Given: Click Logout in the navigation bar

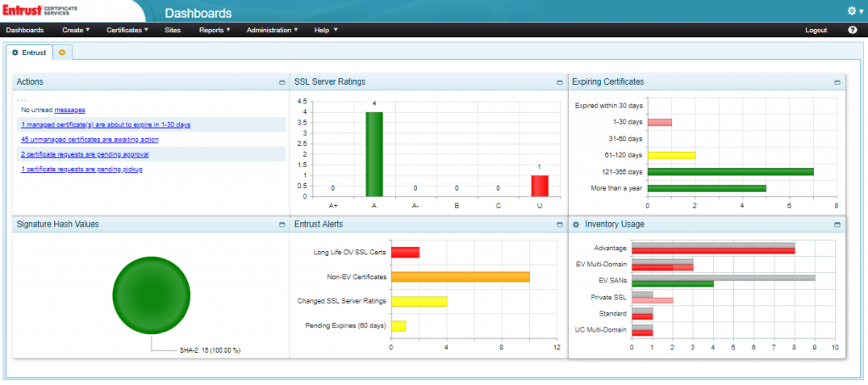Looking at the screenshot, I should tap(815, 30).
